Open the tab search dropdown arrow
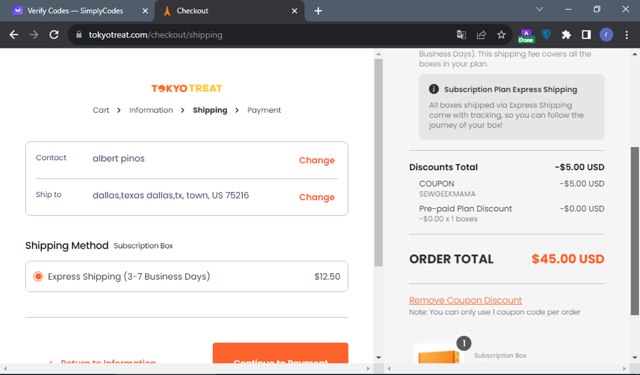Screen dimensions: 640x375 [539, 9]
